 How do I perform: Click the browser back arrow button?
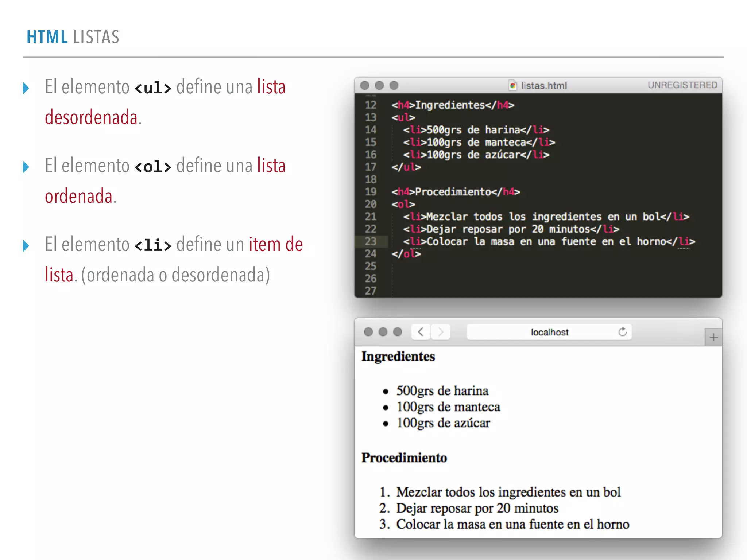point(421,332)
